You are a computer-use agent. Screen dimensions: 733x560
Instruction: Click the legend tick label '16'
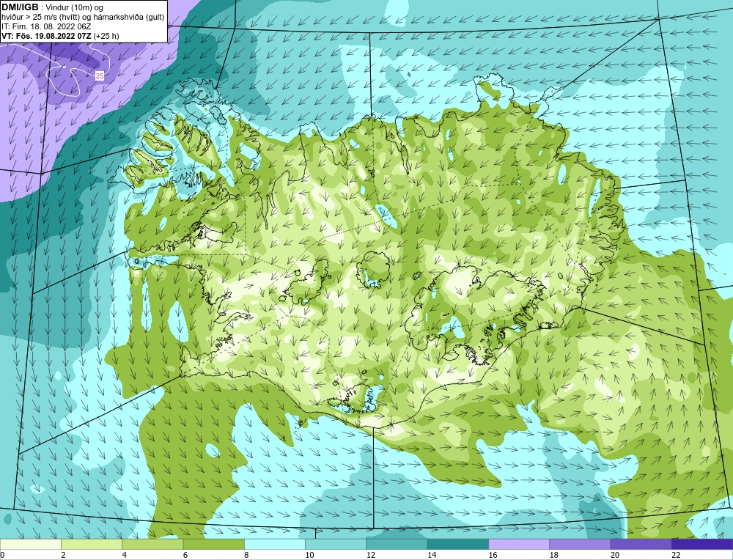click(x=493, y=555)
